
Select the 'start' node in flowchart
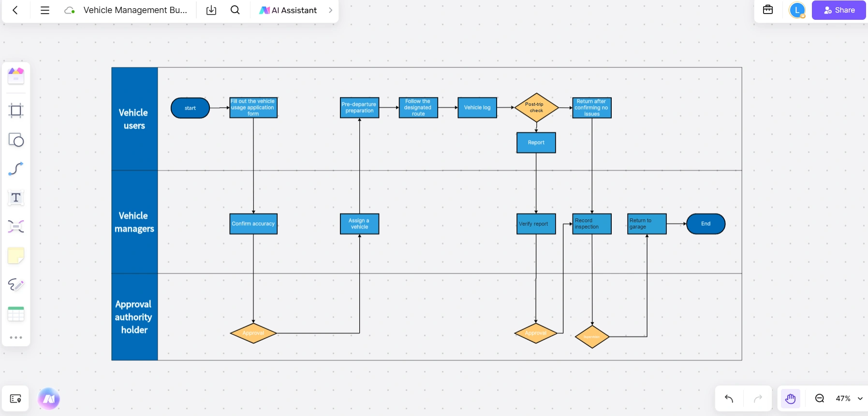pyautogui.click(x=191, y=108)
